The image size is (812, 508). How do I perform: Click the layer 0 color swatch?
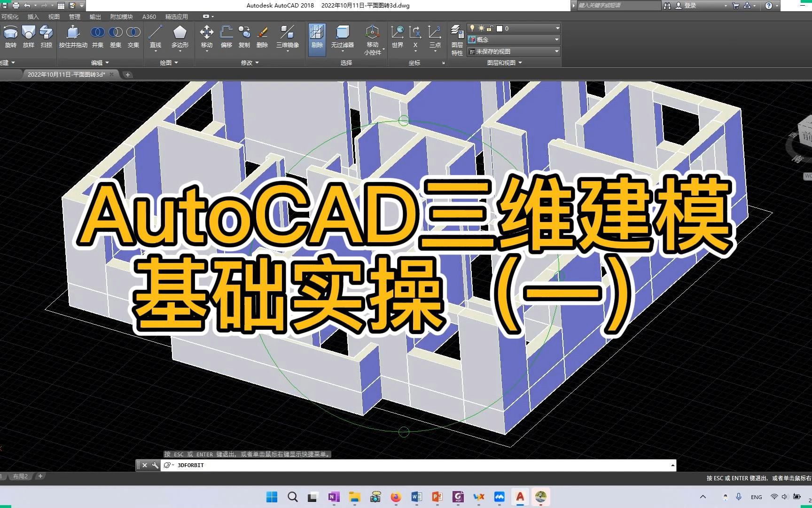point(500,28)
